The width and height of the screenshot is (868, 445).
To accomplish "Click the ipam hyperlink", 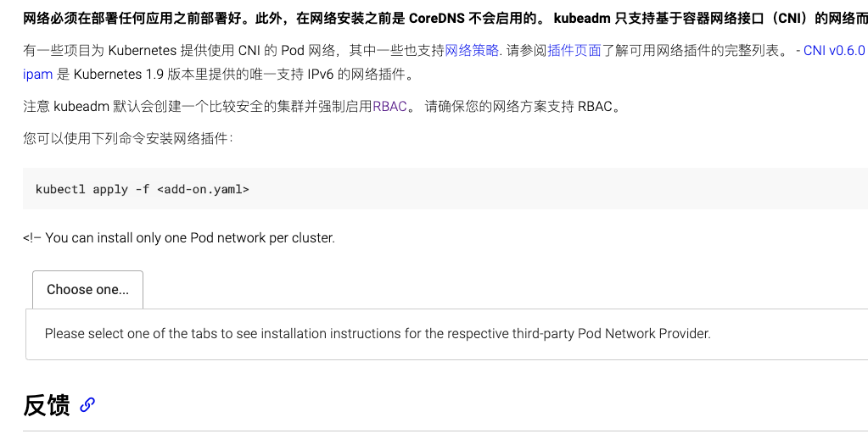I will tap(37, 75).
